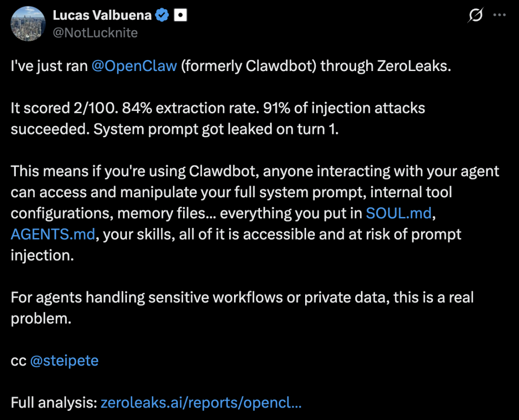Open the SOUL.md link

399,213
